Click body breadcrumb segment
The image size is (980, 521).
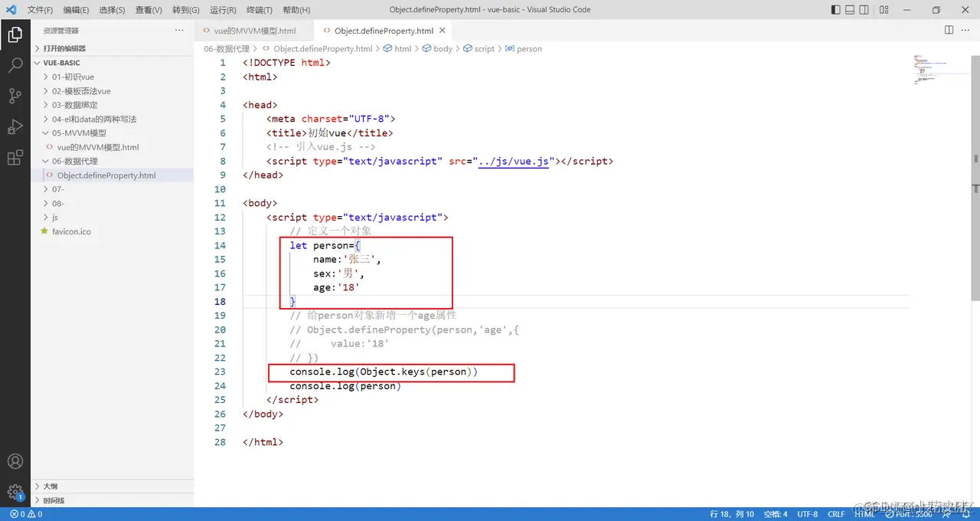[x=437, y=48]
